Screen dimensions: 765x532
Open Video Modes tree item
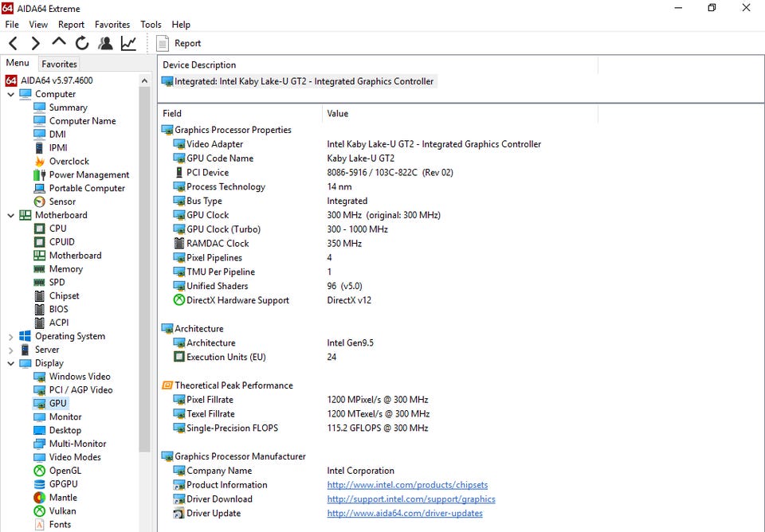tap(67, 457)
